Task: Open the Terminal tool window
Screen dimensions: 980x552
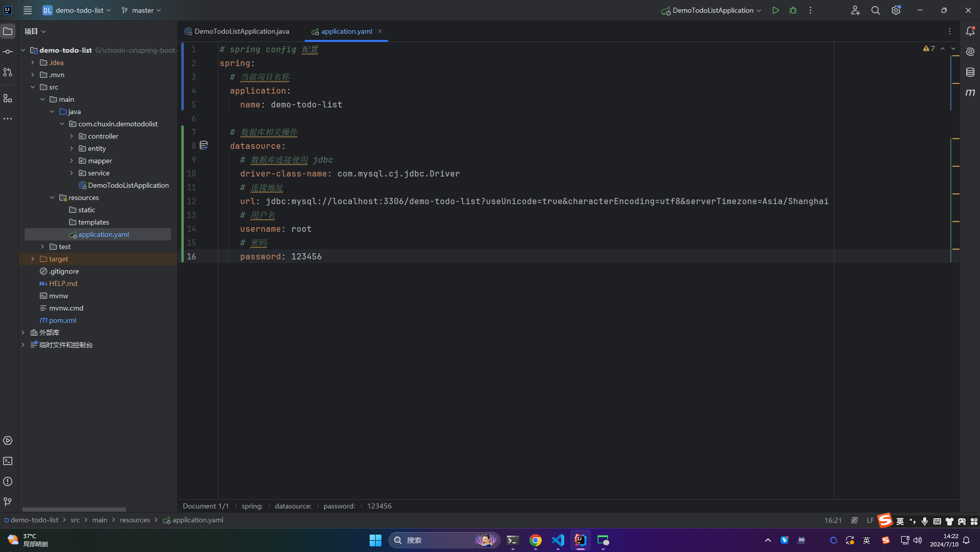Action: (x=8, y=461)
